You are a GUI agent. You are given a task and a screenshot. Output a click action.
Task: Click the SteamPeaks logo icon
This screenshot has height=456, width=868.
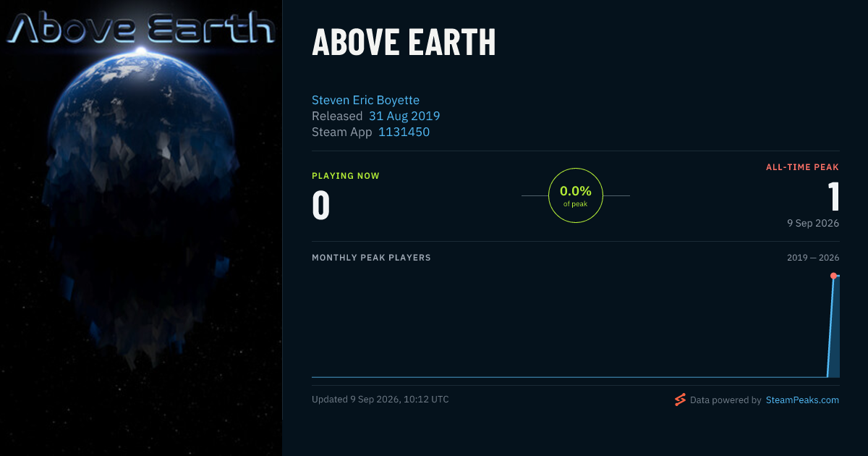(x=680, y=400)
